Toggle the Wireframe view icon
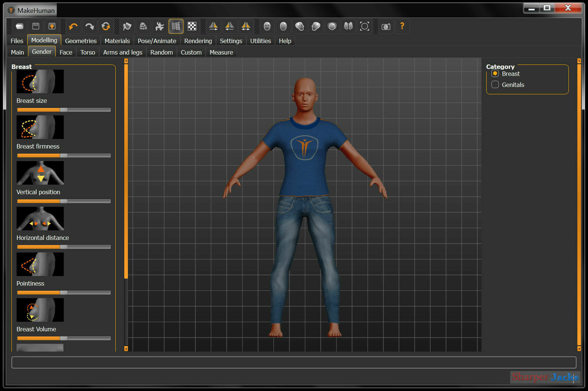The image size is (588, 391). [x=143, y=26]
